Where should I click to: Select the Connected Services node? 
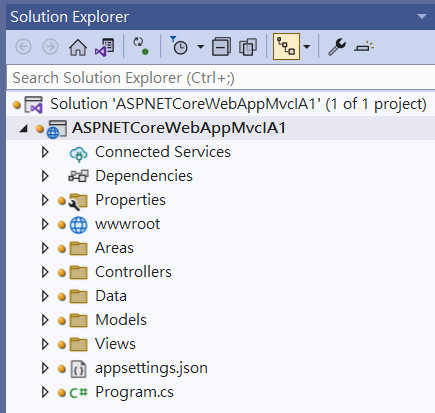(163, 152)
